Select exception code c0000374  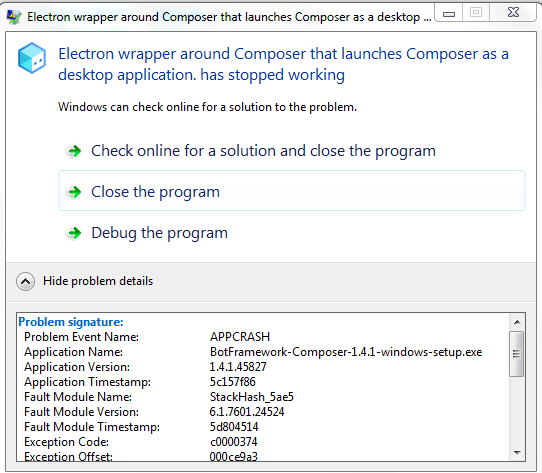click(x=234, y=442)
